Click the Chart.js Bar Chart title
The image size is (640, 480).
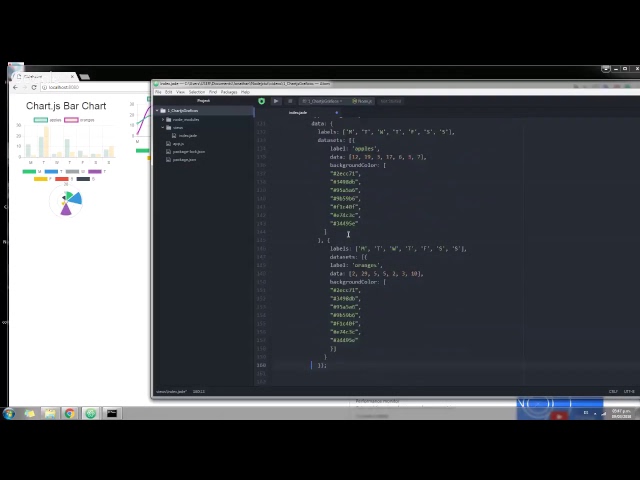click(66, 106)
